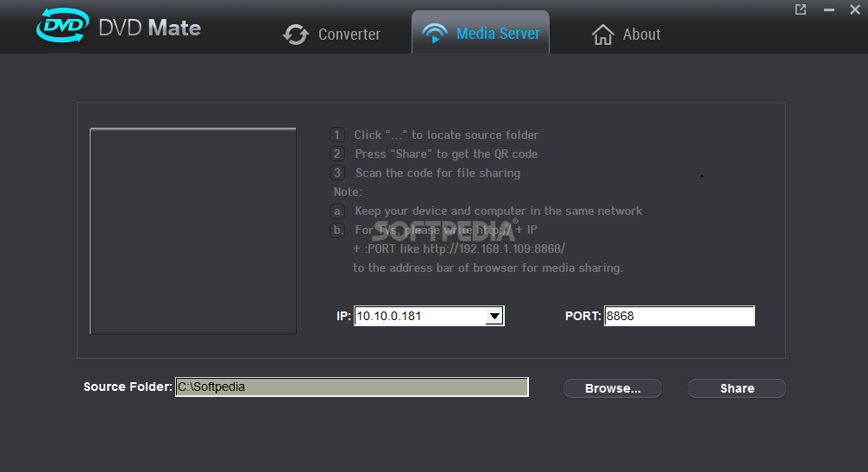Switch to the About tab
Image resolution: width=868 pixels, height=472 pixels.
click(x=626, y=35)
